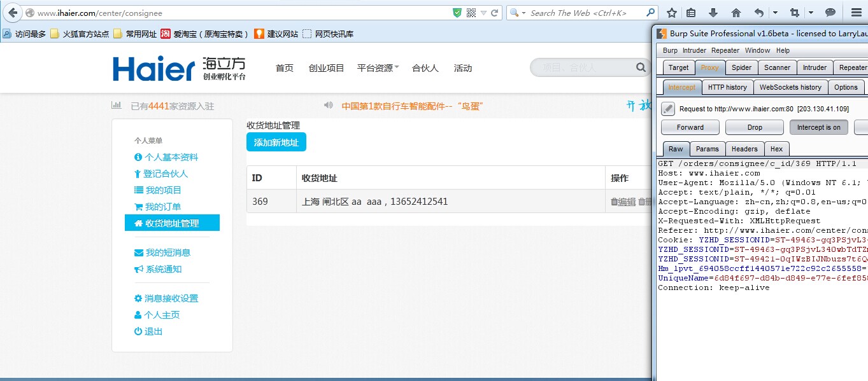Open the Window menu in Burp Suite
Viewport: 868px width, 381px height.
click(x=757, y=50)
